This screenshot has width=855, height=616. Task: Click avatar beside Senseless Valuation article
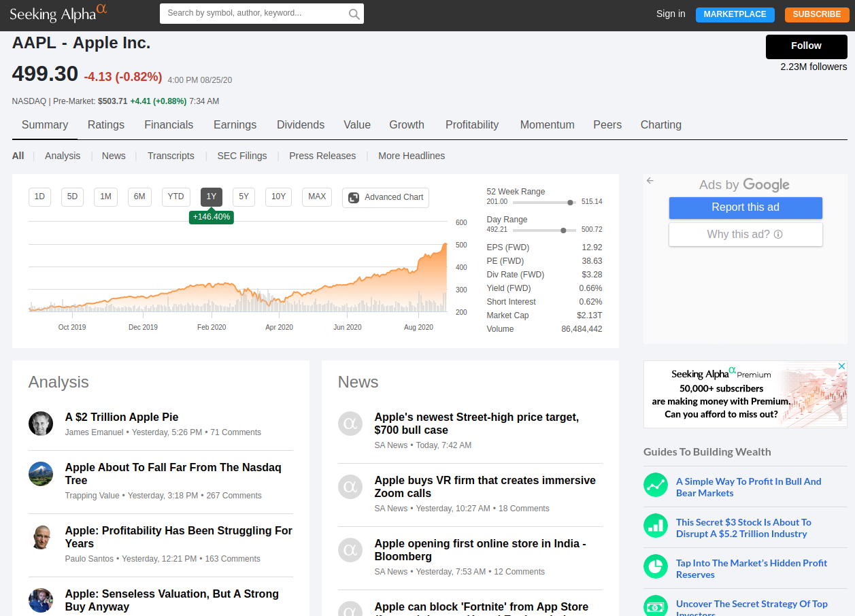[x=41, y=600]
